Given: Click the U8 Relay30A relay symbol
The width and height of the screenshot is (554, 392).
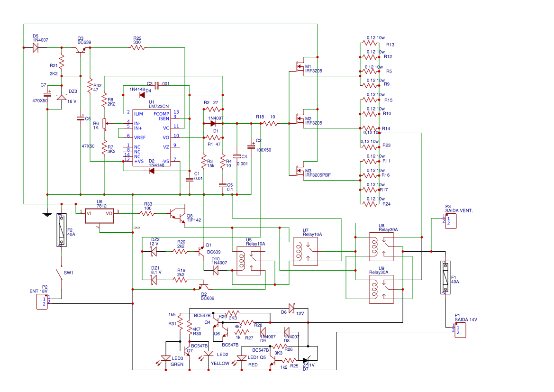Looking at the screenshot, I should coord(381,247).
